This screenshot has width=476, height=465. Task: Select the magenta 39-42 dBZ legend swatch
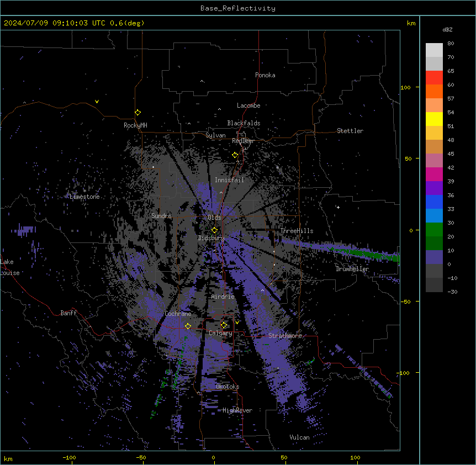coord(434,175)
